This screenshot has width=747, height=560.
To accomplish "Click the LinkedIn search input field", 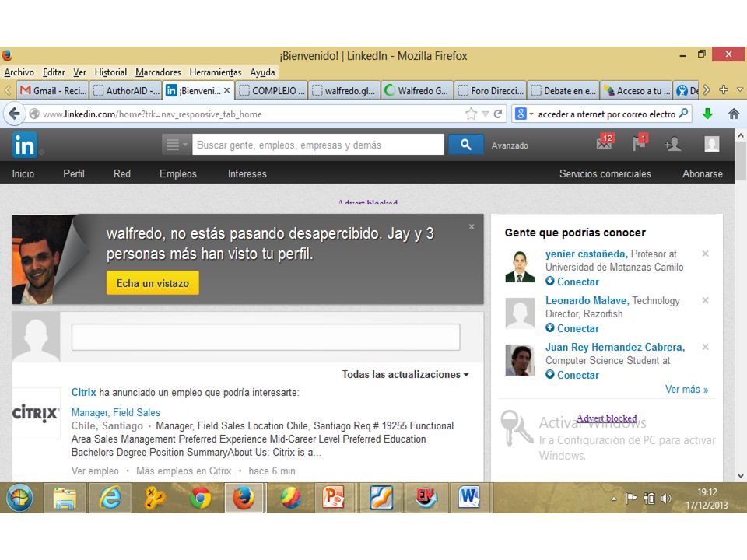I will point(317,145).
